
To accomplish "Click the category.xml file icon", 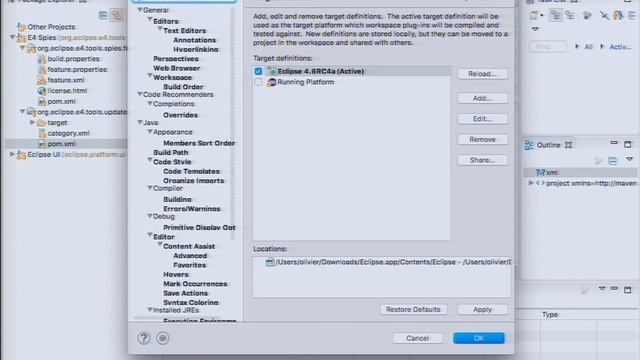I will pos(41,133).
